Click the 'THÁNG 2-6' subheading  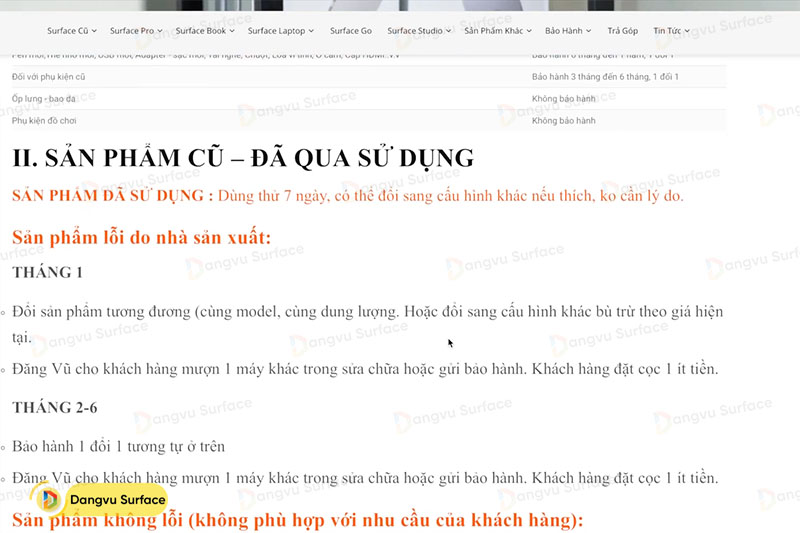[55, 408]
